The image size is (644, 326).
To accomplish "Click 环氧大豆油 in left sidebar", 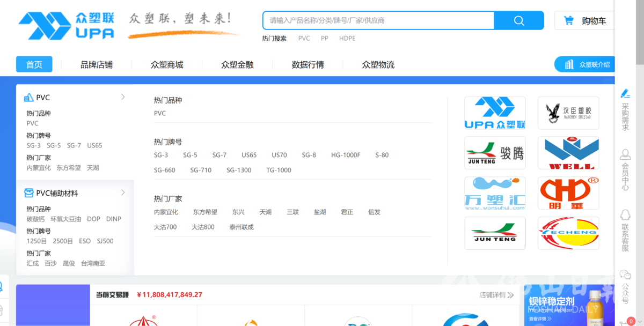I will pyautogui.click(x=65, y=219).
